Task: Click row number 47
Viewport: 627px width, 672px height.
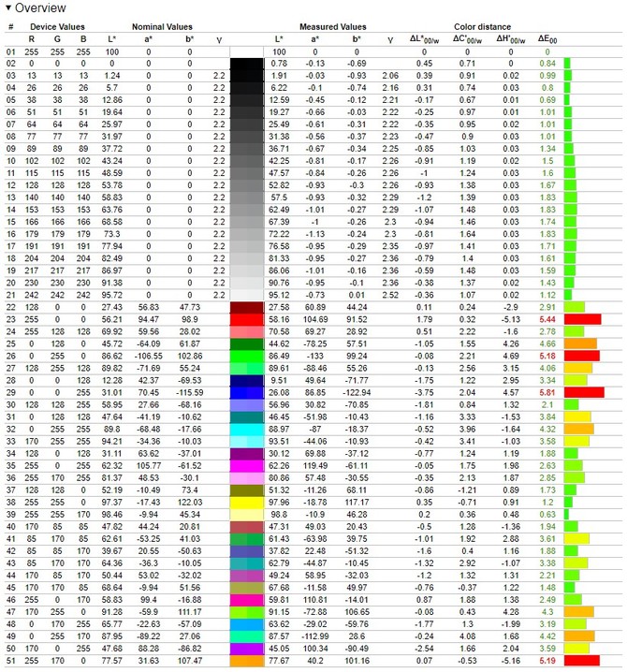Action: point(10,612)
